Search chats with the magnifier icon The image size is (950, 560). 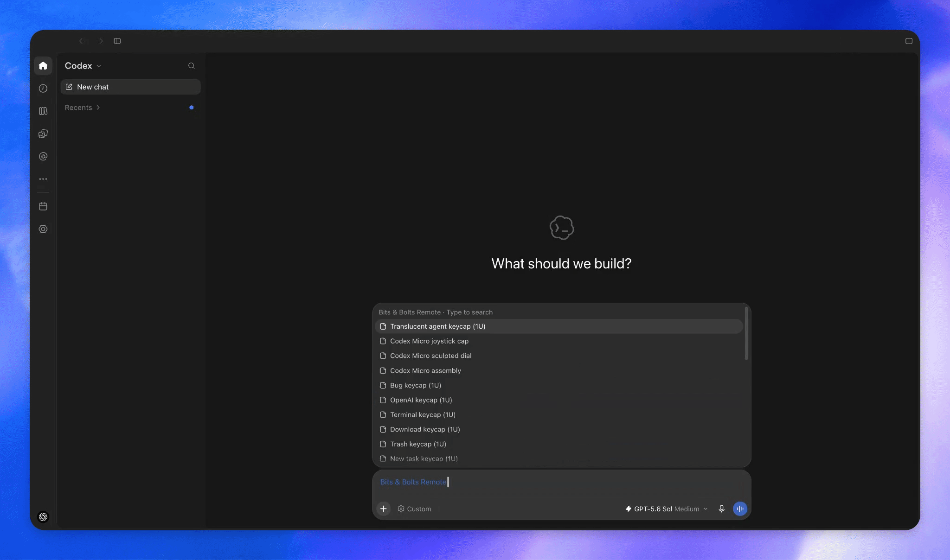[191, 66]
